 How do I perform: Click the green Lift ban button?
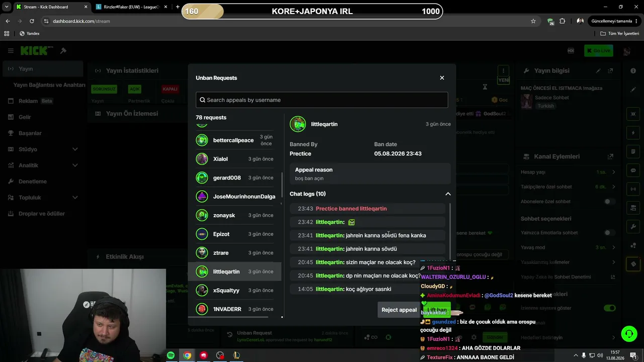(437, 310)
